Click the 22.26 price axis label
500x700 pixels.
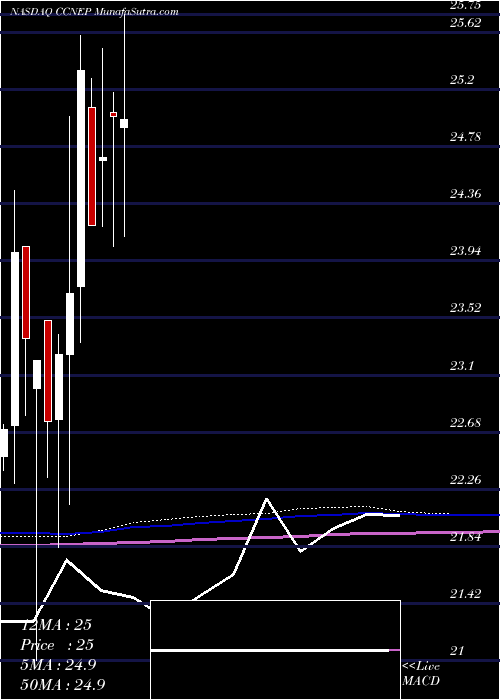466,480
